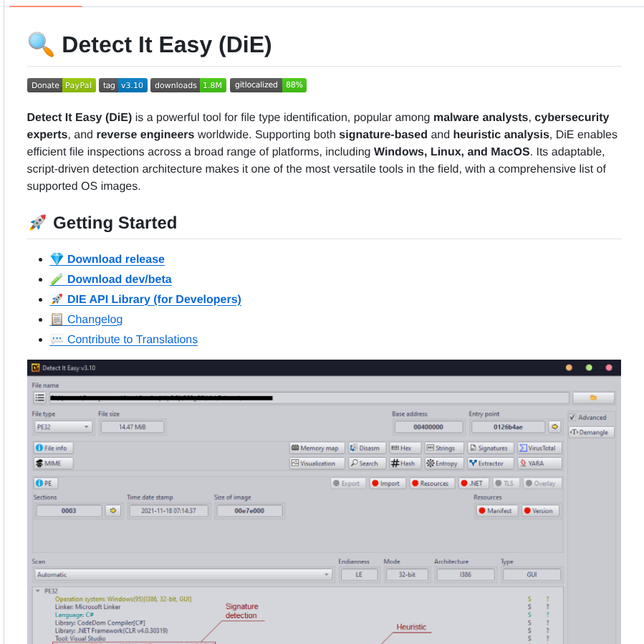Open the Memory map view
This screenshot has width=644, height=644.
click(x=317, y=447)
